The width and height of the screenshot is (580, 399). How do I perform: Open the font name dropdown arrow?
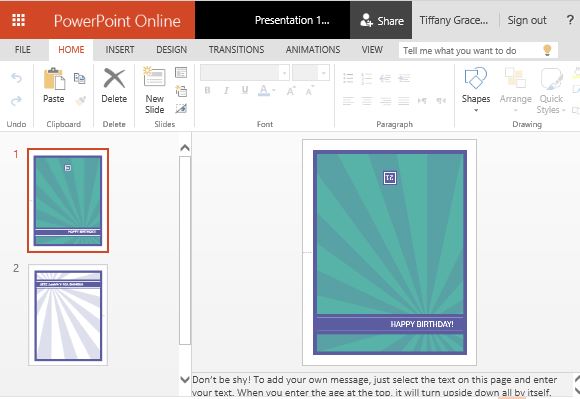[x=284, y=72]
